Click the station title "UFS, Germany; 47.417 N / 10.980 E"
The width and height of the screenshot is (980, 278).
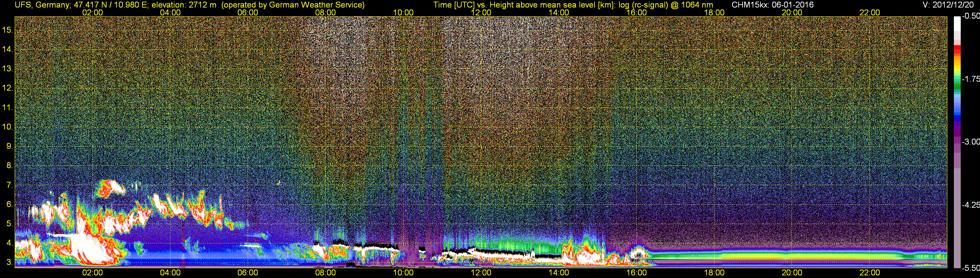[x=81, y=5]
